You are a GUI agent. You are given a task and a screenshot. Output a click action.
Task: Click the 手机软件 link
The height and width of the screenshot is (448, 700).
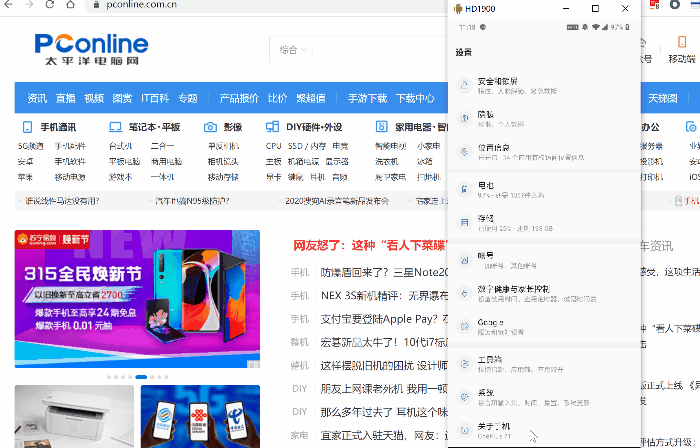tap(70, 162)
